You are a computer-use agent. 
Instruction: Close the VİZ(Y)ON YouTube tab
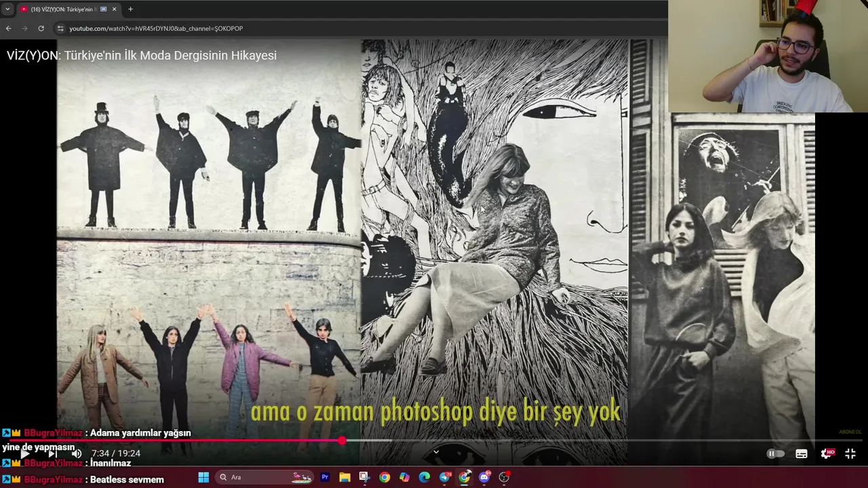coord(114,9)
